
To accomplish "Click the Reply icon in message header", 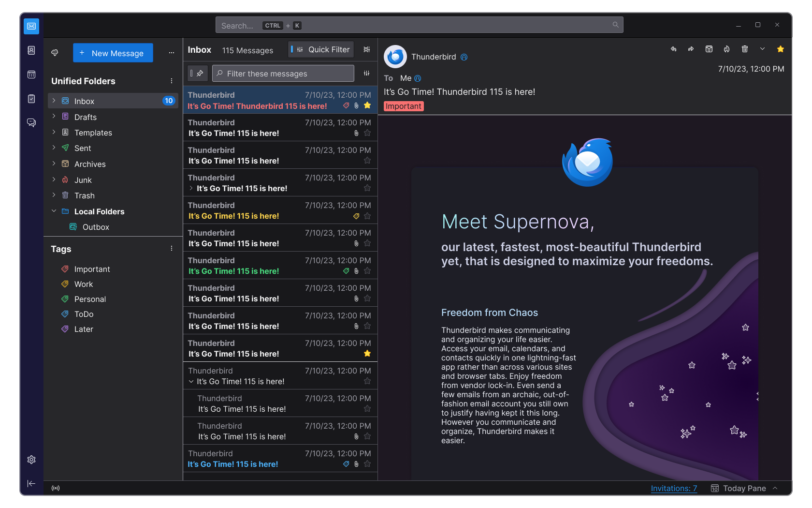I will 673,49.
